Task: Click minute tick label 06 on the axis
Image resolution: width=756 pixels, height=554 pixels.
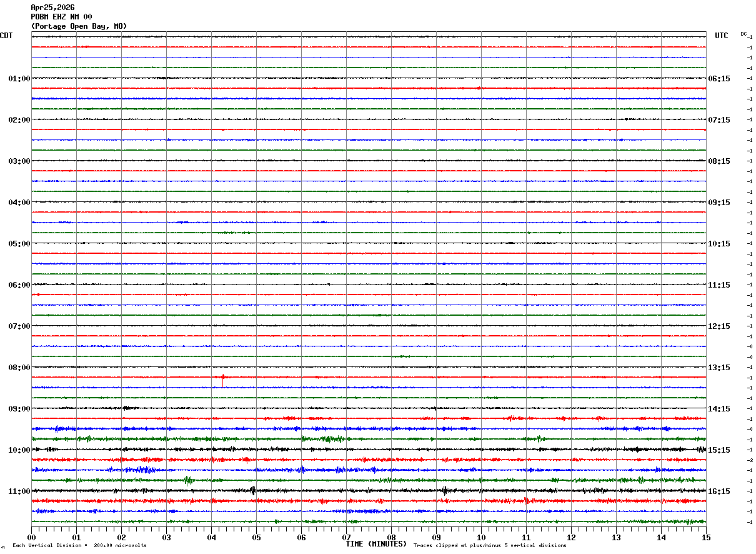Action: [x=301, y=537]
